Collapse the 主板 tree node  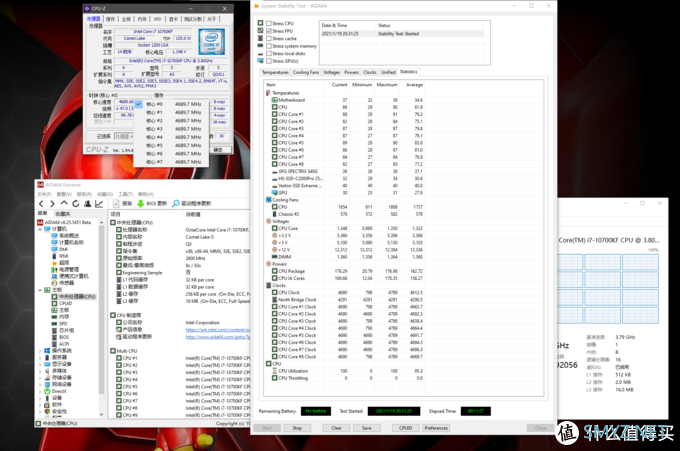40,290
